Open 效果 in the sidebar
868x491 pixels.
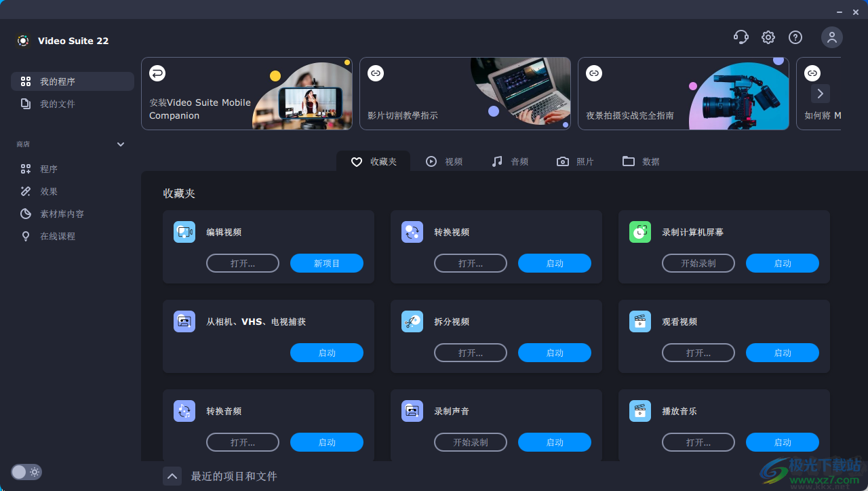point(73,191)
